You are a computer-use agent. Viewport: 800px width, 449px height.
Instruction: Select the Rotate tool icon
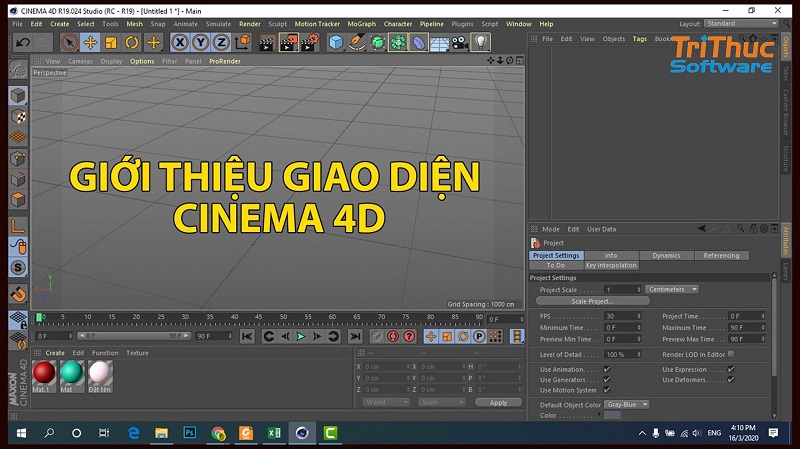[132, 42]
